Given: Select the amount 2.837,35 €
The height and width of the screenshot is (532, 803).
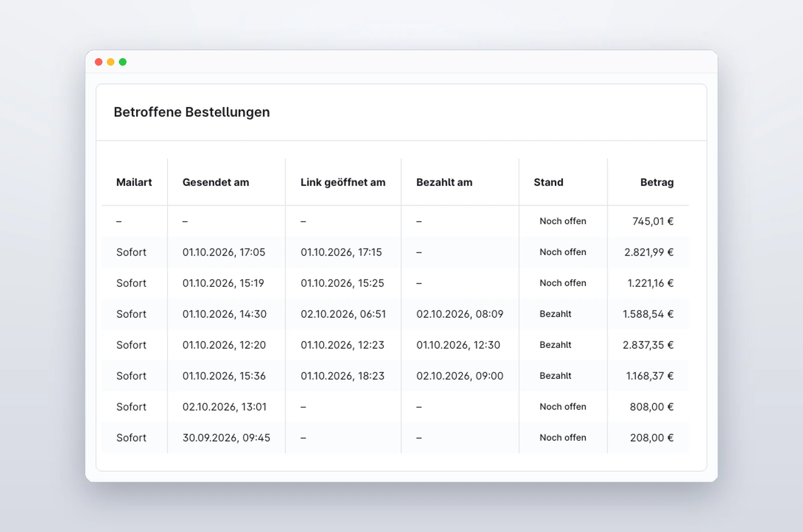Looking at the screenshot, I should pos(648,345).
